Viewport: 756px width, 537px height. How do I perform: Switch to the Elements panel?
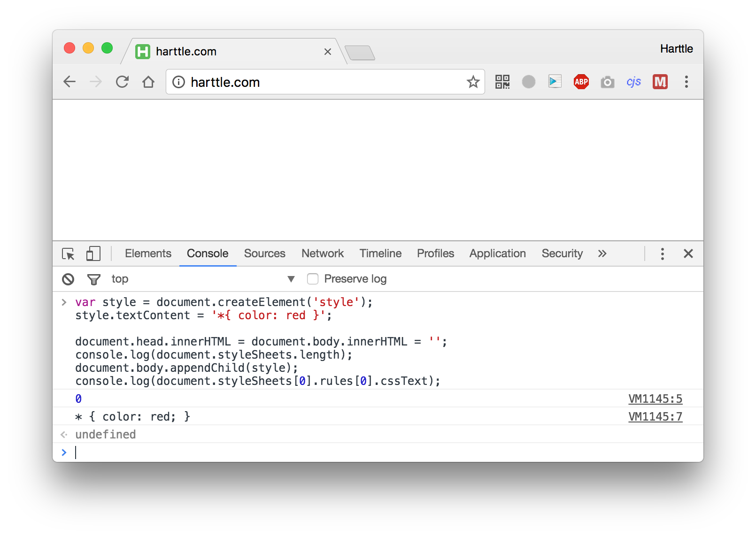click(x=147, y=253)
